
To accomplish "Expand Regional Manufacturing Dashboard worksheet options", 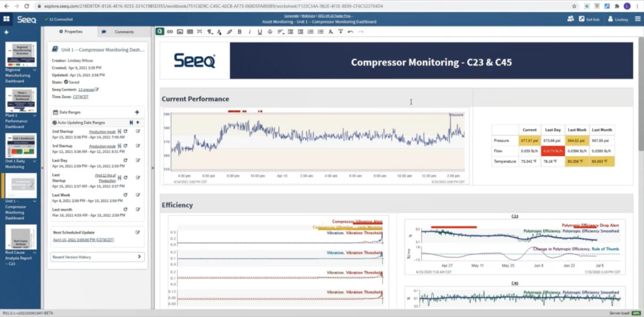I will click(x=34, y=70).
